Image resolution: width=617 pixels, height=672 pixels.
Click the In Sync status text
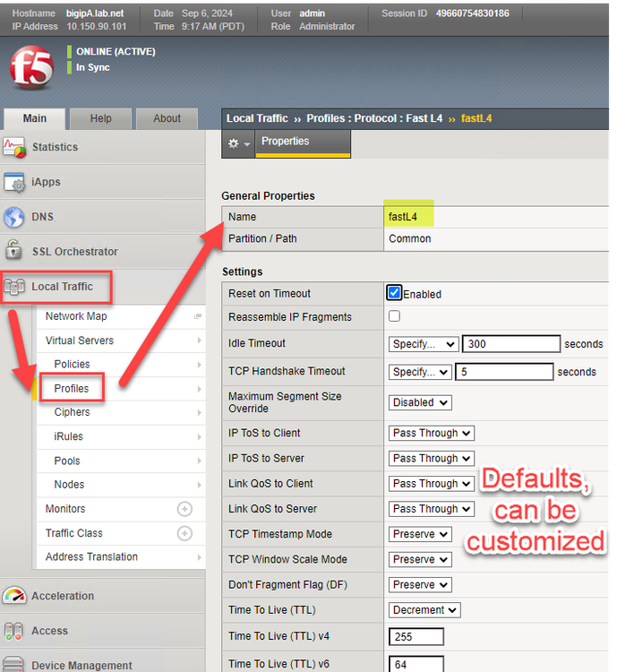[x=93, y=68]
